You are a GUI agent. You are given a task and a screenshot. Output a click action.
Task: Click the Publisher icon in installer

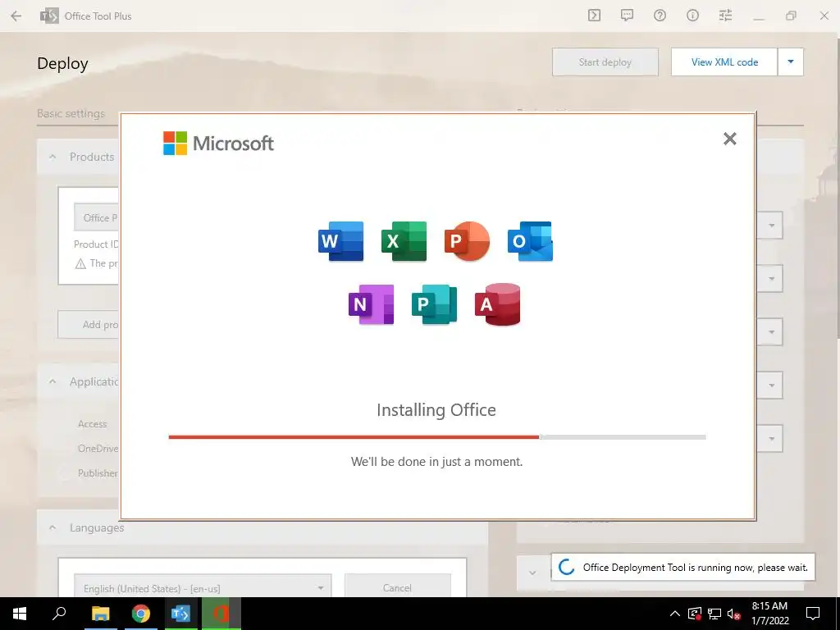point(435,304)
